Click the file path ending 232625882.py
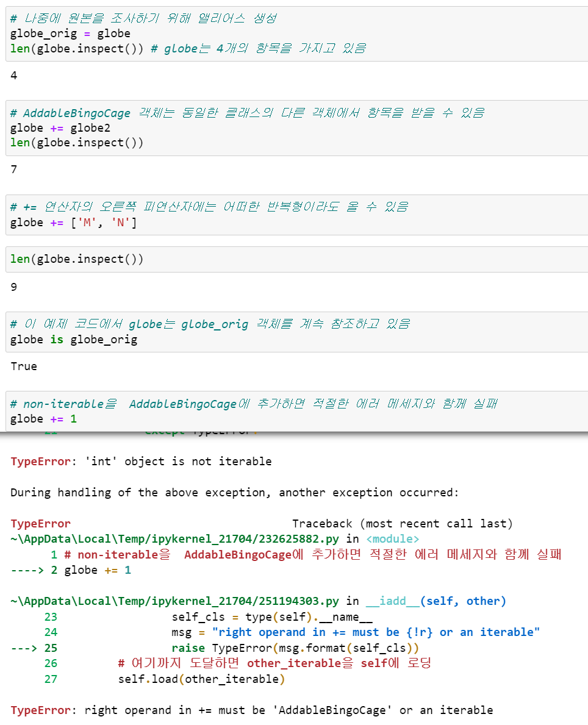 pos(174,539)
